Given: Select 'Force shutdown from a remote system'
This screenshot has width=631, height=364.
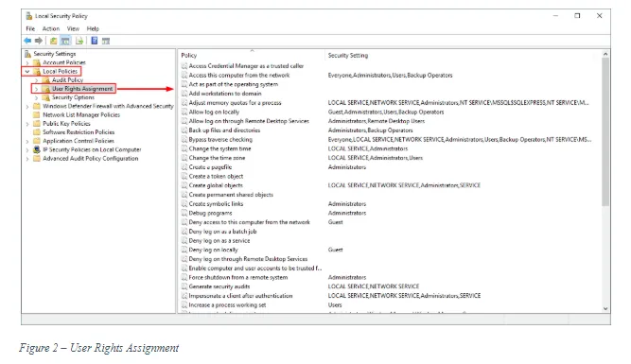Looking at the screenshot, I should click(x=238, y=278).
